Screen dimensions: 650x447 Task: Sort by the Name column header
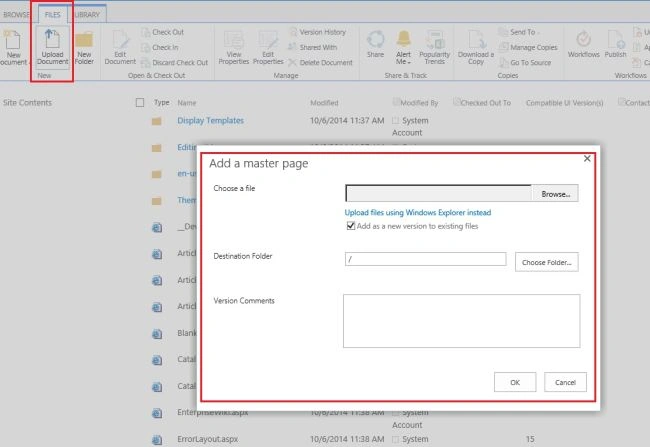pos(187,103)
